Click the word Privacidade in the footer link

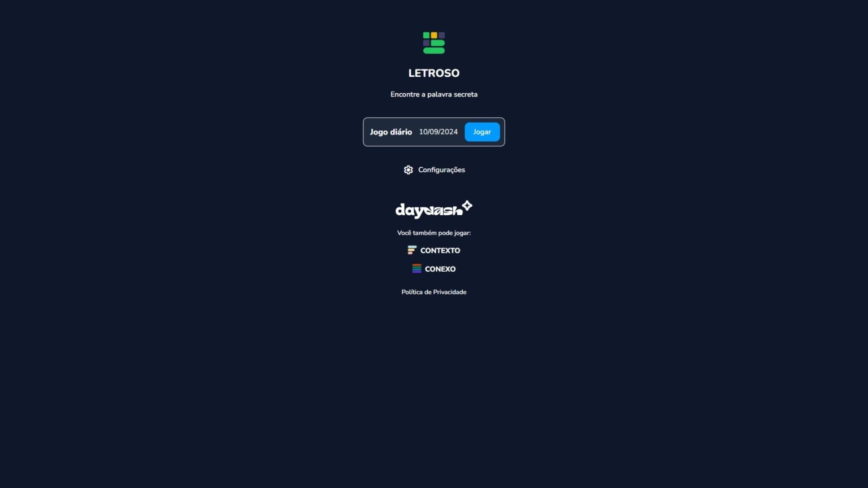450,292
